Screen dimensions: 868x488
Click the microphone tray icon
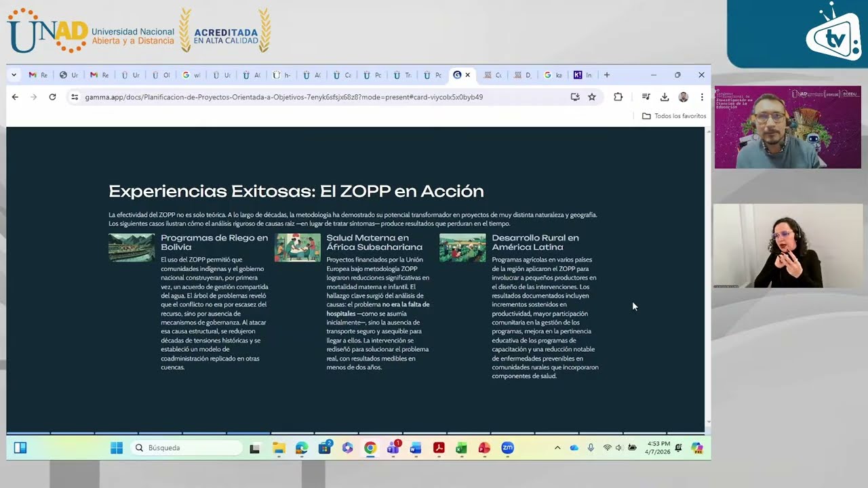point(591,448)
